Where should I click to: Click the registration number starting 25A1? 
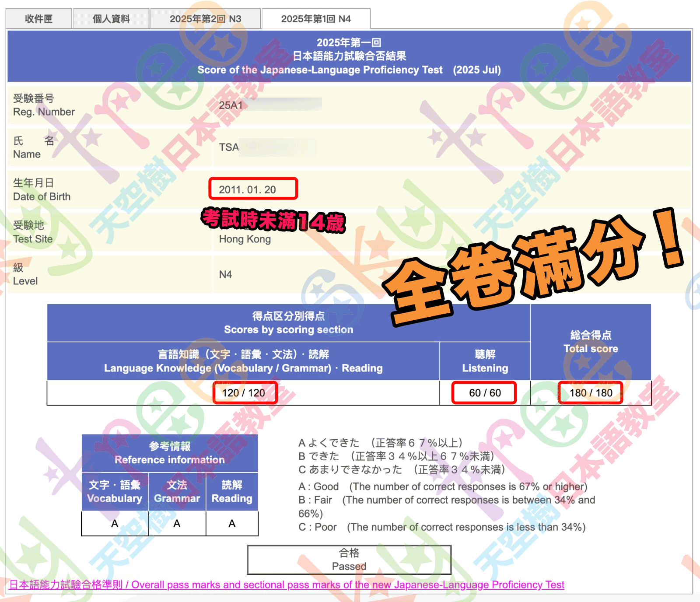(231, 105)
